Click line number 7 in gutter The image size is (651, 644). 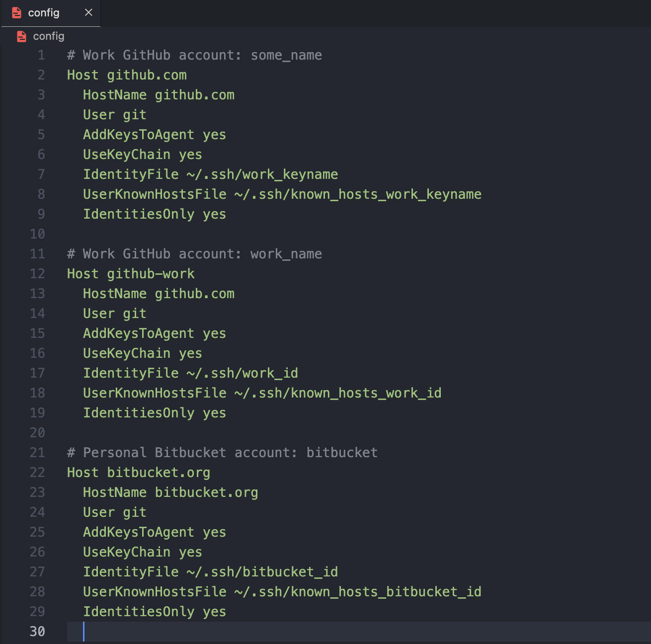(x=41, y=174)
